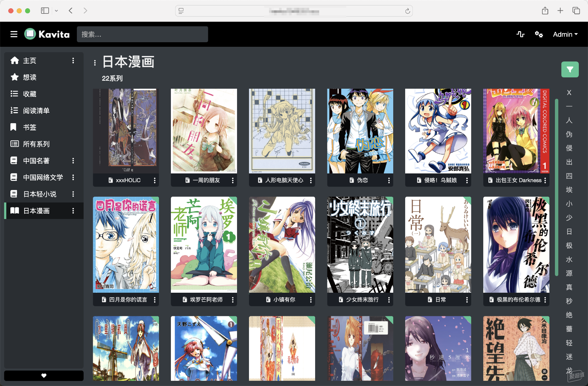Open card menu for 人形电脑天使心
The image size is (588, 386).
pos(311,180)
